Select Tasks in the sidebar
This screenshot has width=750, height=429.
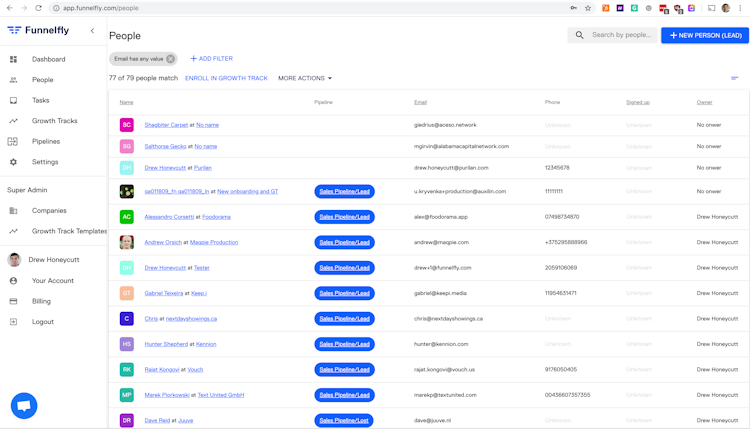[x=41, y=100]
